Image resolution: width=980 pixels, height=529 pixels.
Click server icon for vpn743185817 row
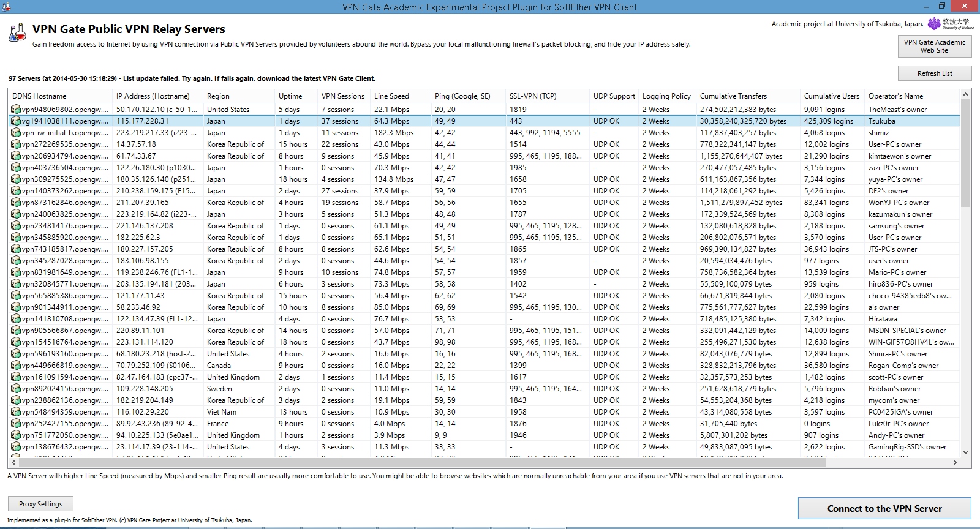point(16,249)
